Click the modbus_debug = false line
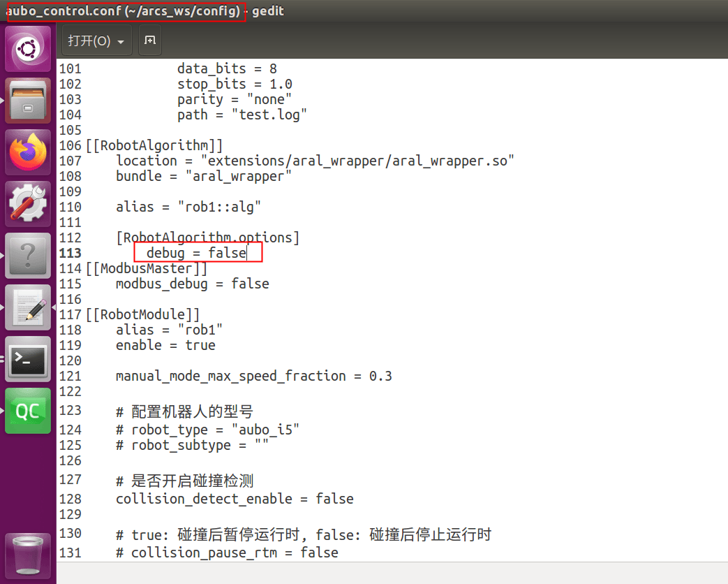This screenshot has width=728, height=584. [x=192, y=284]
